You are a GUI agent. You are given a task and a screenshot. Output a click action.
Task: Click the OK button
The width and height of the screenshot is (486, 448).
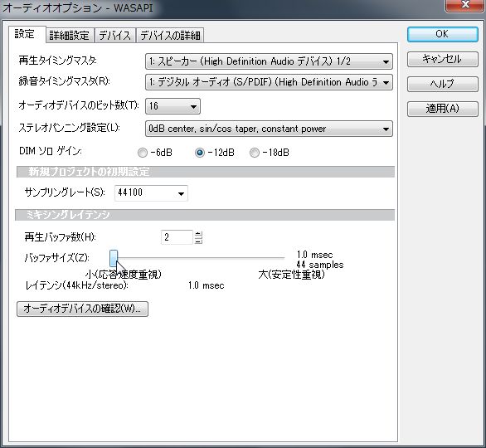pyautogui.click(x=442, y=34)
